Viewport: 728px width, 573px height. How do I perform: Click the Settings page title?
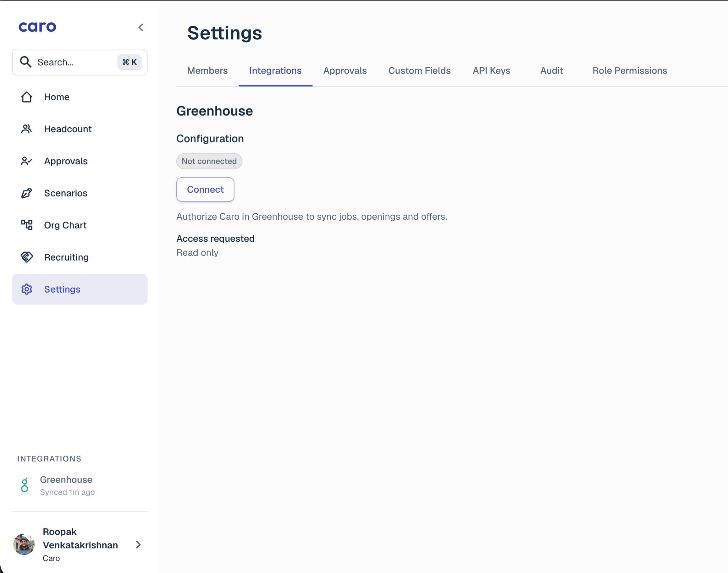[225, 33]
